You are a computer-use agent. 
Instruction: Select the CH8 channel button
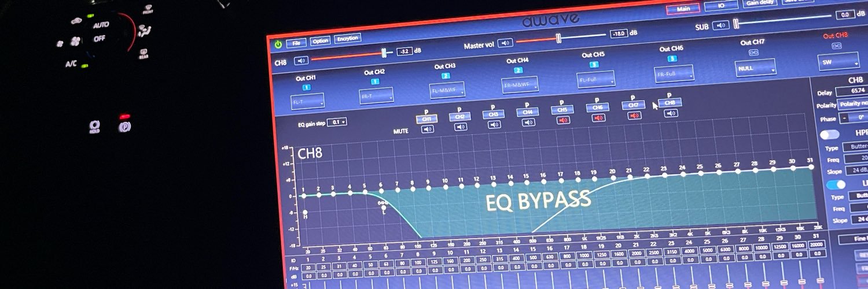[670, 102]
